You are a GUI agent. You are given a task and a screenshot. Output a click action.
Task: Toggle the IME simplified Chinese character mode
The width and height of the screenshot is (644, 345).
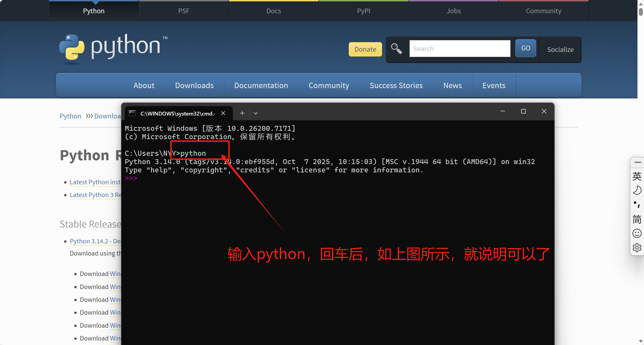coord(637,219)
